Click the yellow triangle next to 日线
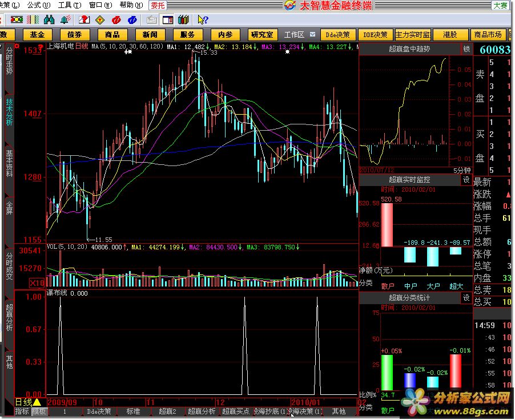Screen dimensions: 515x420 click(37, 402)
